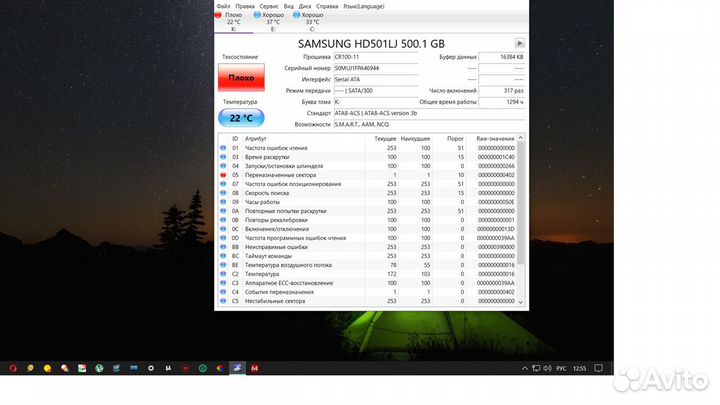Click the Текущее column header

(385, 139)
